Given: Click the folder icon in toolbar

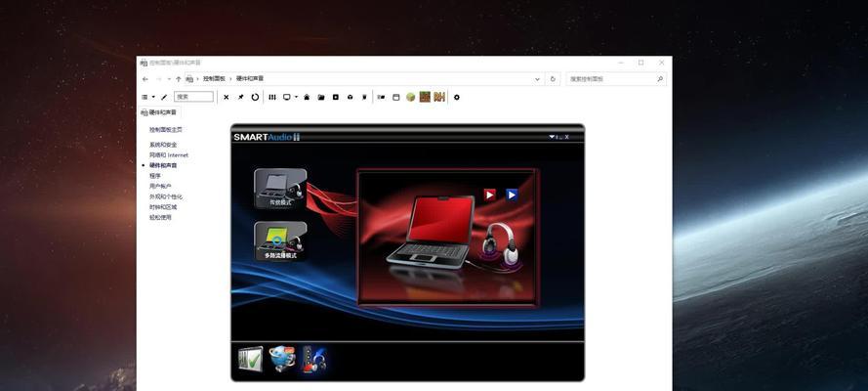Looking at the screenshot, I should [321, 97].
